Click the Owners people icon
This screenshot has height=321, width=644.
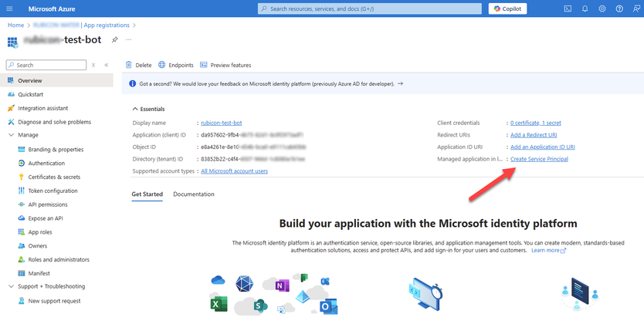coord(22,246)
